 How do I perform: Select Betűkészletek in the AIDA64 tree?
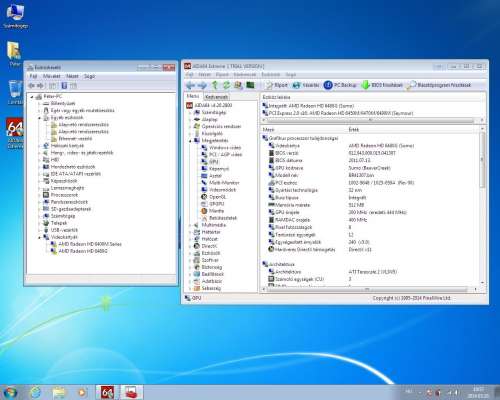pos(219,218)
